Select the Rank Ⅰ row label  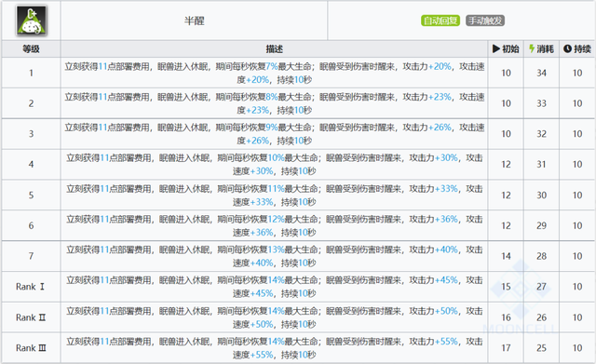point(31,287)
